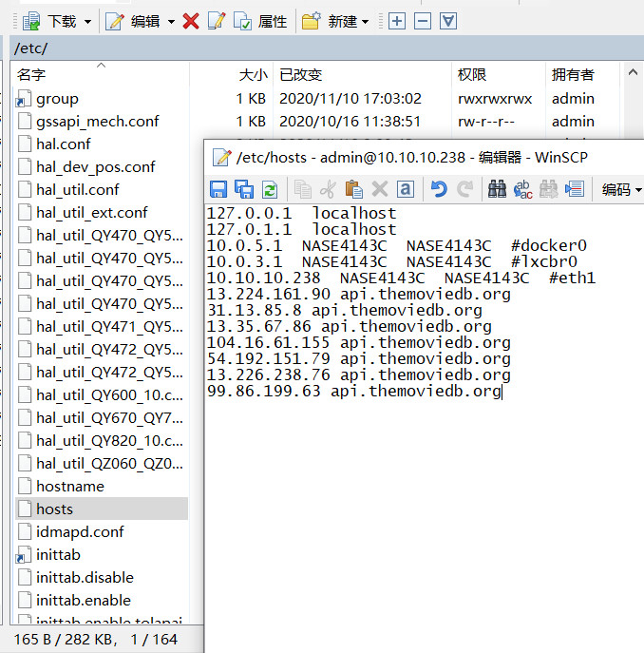Click the Download (下载) toolbar icon
The height and width of the screenshot is (653, 644).
[x=31, y=21]
